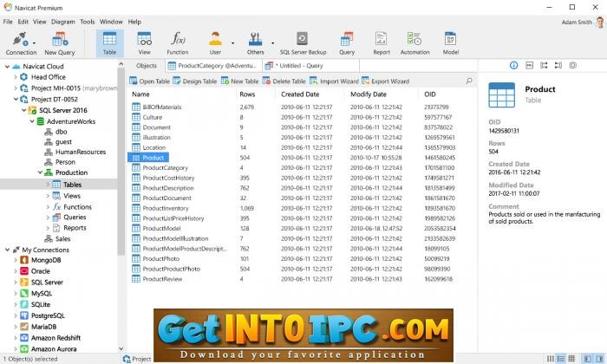Open the Window menu

111,22
